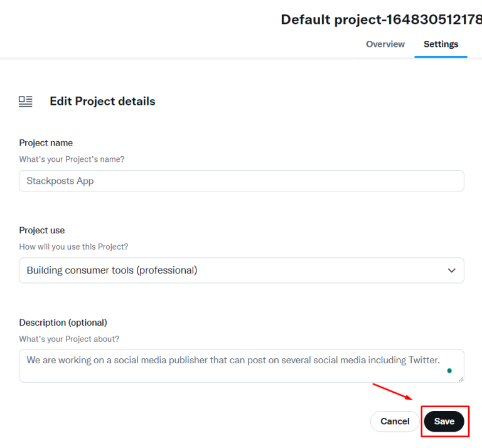Click the "What's your Project's name?" hint
Viewport: 482px width, 448px height.
point(72,159)
